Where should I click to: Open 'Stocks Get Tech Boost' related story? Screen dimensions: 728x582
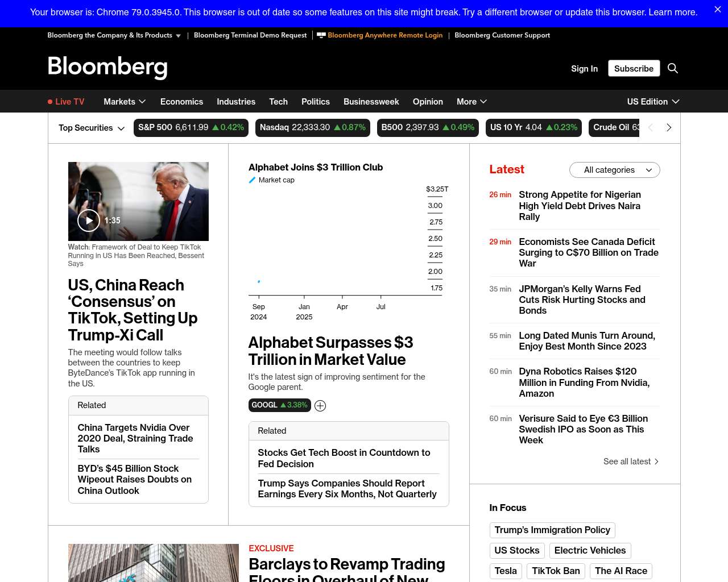pos(344,458)
